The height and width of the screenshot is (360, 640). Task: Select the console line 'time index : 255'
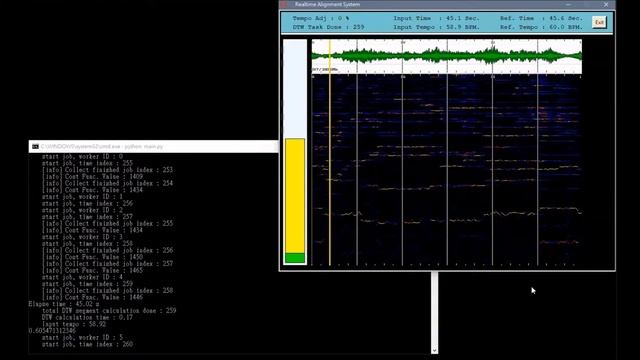(87, 163)
